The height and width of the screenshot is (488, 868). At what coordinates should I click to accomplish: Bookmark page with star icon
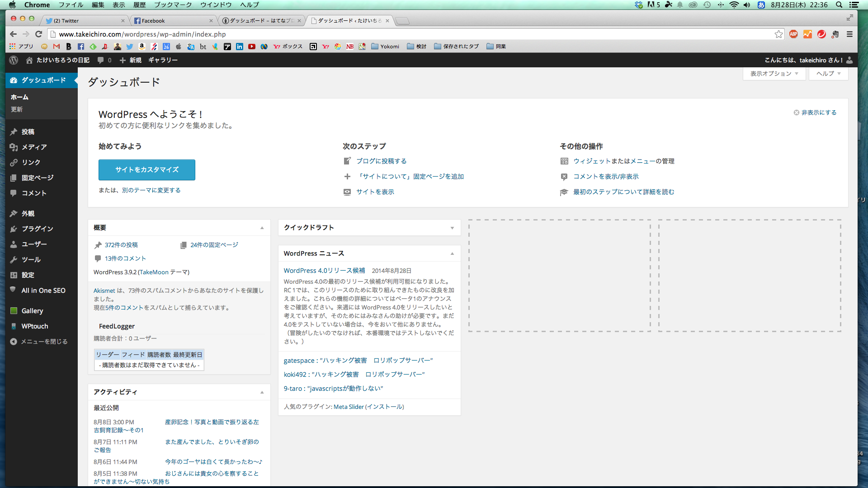pyautogui.click(x=778, y=34)
